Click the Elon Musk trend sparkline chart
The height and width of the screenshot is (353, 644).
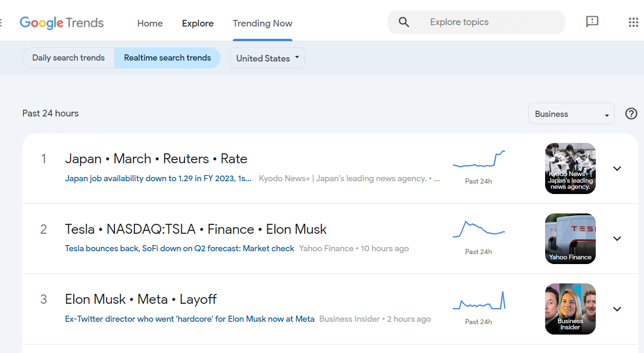click(x=479, y=300)
